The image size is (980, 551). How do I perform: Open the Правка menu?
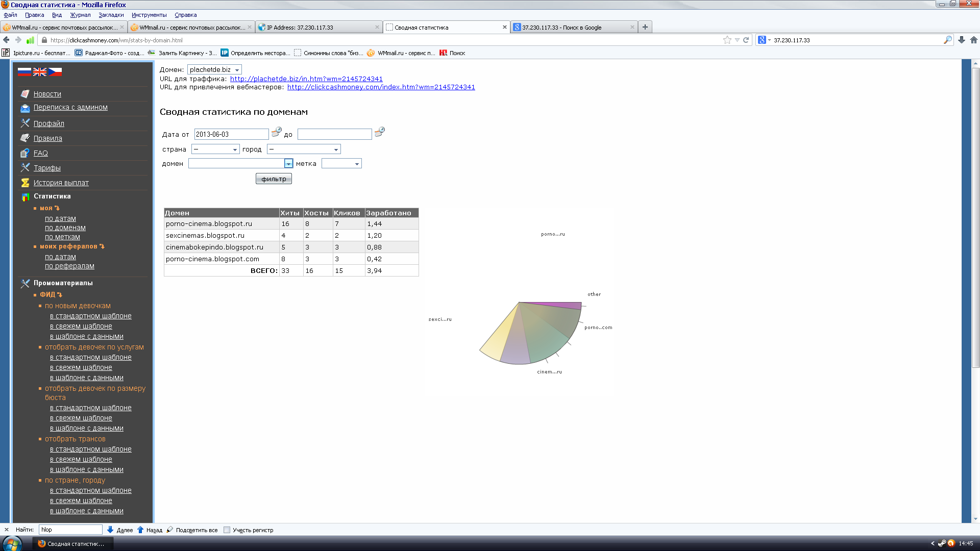pyautogui.click(x=34, y=15)
